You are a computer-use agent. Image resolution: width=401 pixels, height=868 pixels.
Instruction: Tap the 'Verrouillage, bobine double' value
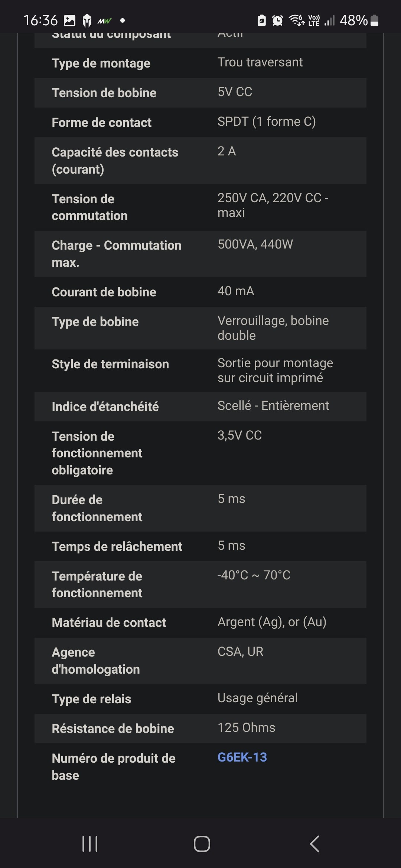pos(273,328)
